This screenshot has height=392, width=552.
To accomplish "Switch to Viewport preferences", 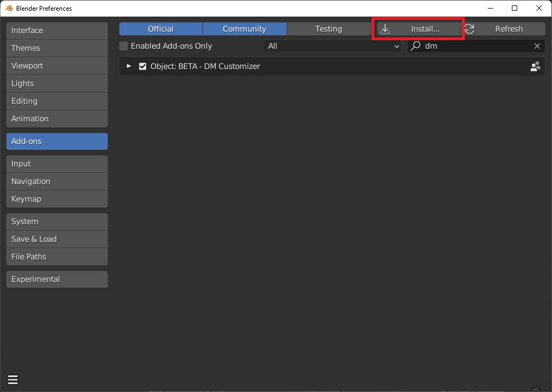I will [57, 66].
